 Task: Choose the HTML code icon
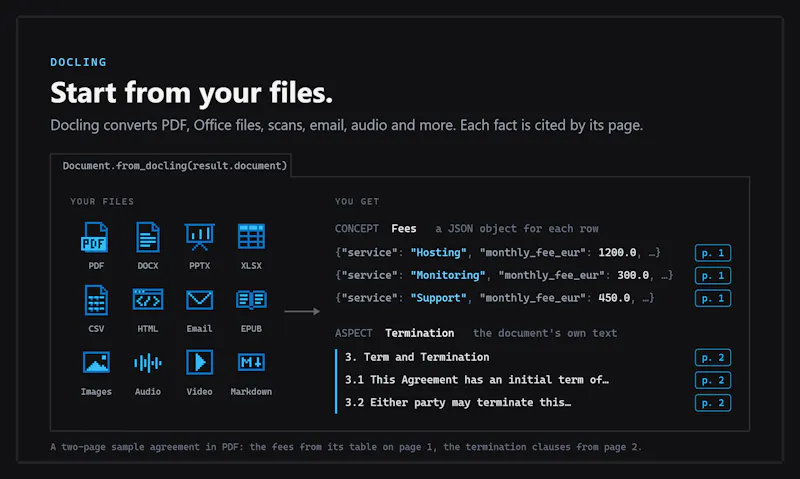click(x=148, y=299)
